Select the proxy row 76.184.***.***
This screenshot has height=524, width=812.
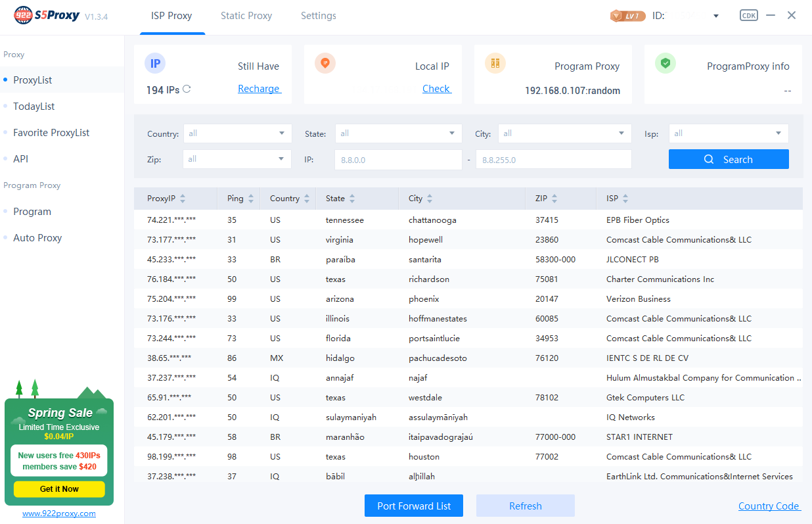468,279
